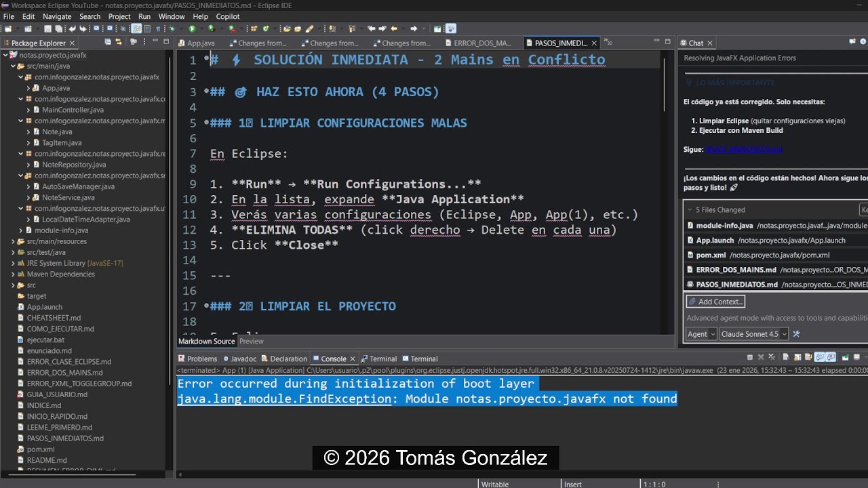Click Clear Console page icon
Viewport: 868px width, 488px height.
pyautogui.click(x=786, y=357)
